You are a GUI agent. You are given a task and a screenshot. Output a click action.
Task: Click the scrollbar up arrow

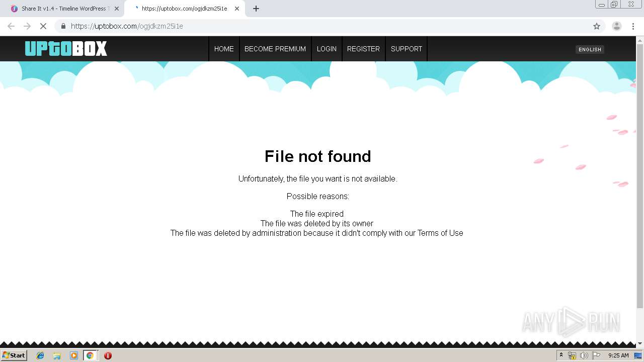pyautogui.click(x=640, y=40)
